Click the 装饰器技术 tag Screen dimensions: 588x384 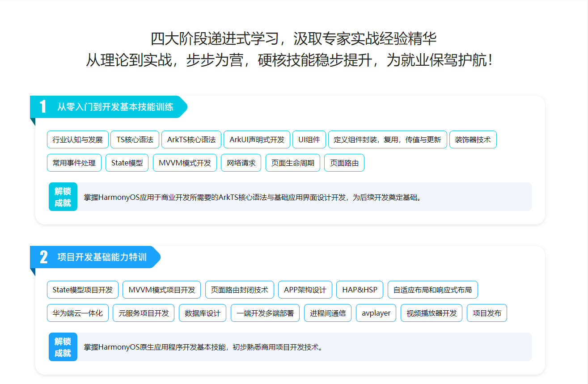[x=473, y=139]
